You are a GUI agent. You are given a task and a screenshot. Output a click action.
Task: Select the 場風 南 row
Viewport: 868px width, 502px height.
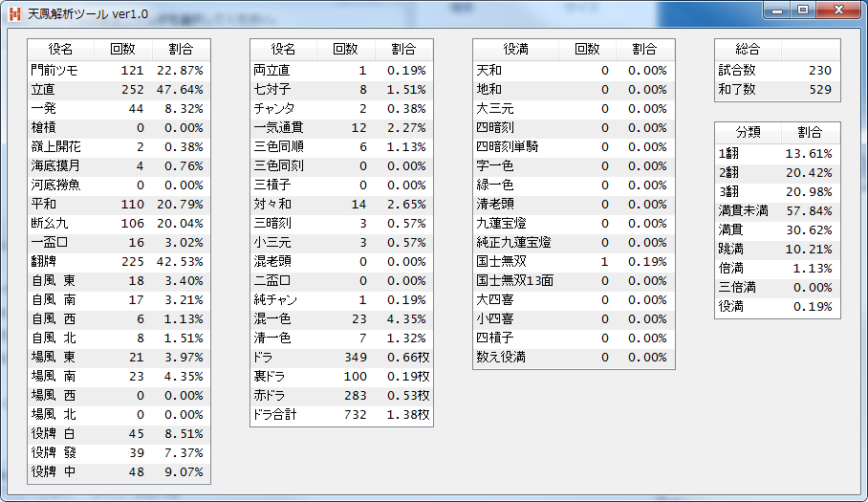click(119, 377)
